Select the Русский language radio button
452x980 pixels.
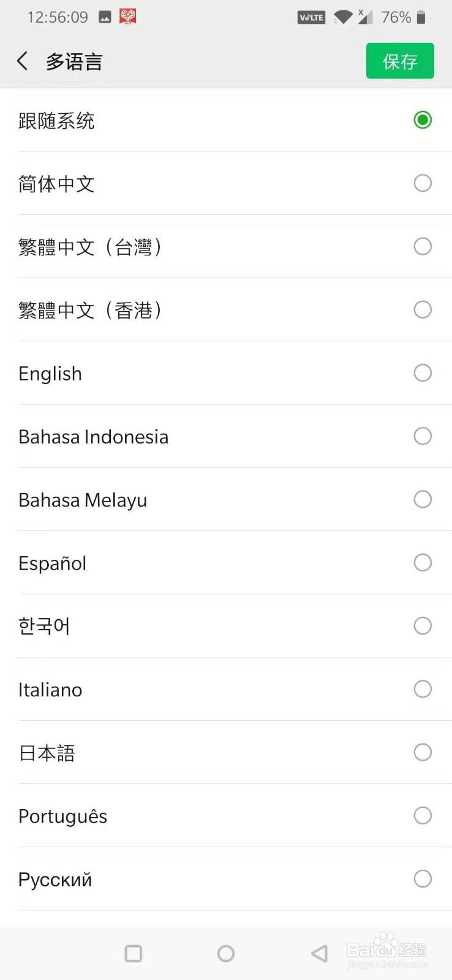point(423,879)
